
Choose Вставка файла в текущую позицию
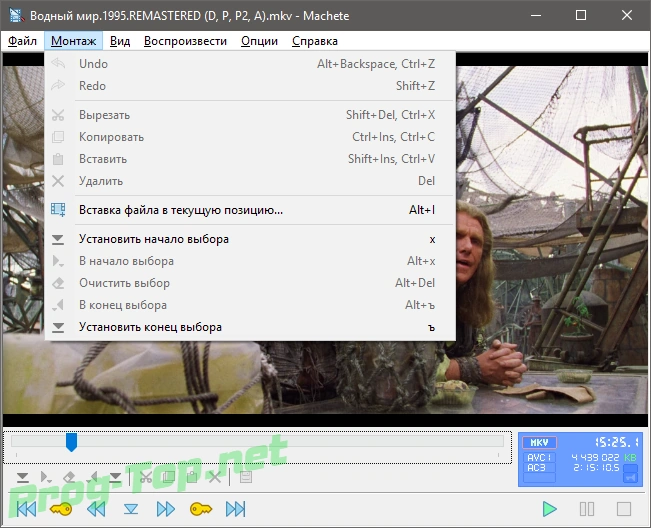pyautogui.click(x=250, y=210)
